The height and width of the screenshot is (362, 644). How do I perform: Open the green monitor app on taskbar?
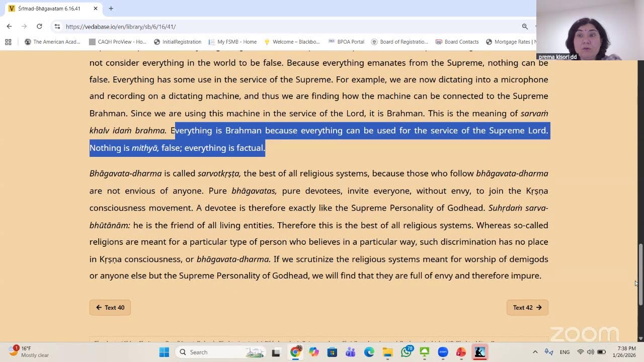(424, 352)
